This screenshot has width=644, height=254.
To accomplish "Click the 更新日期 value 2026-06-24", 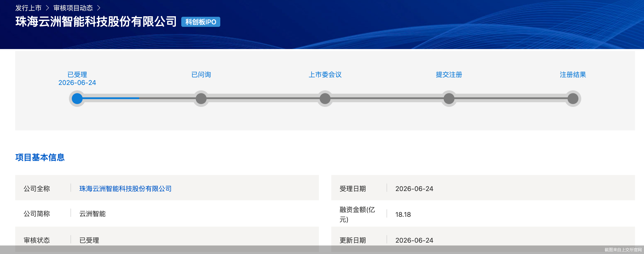I will 414,240.
